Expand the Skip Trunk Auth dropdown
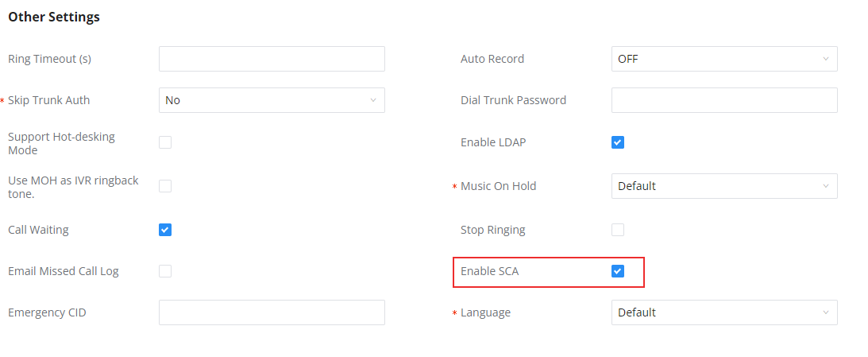The width and height of the screenshot is (868, 357). 272,100
